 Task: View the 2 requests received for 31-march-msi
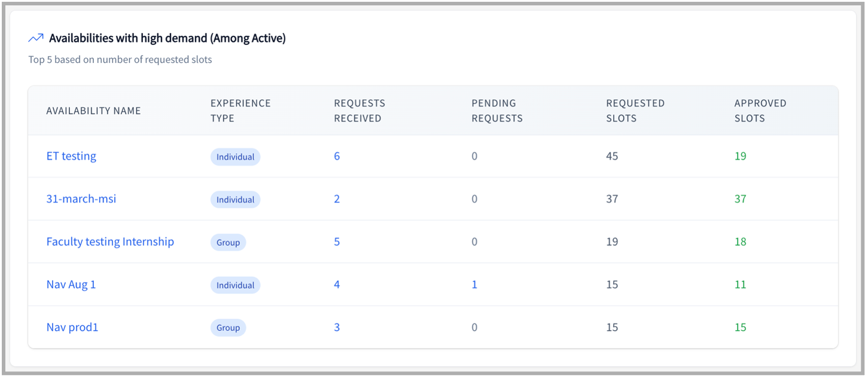pos(337,199)
